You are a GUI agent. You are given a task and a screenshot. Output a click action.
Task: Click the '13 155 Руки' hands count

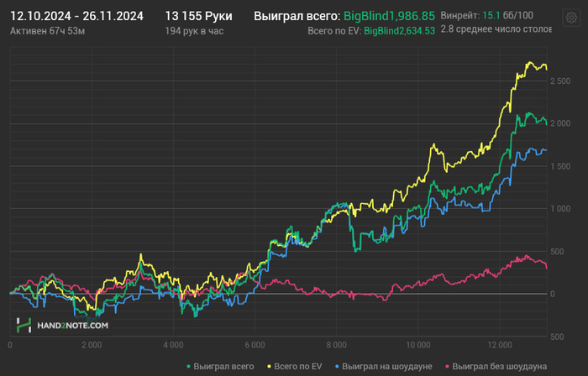[x=199, y=16]
